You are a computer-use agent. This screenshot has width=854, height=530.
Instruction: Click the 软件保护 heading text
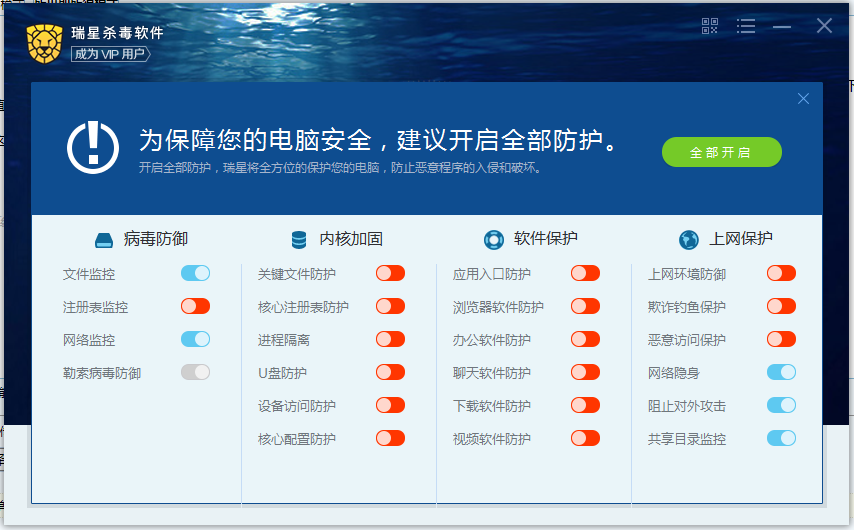tap(546, 239)
